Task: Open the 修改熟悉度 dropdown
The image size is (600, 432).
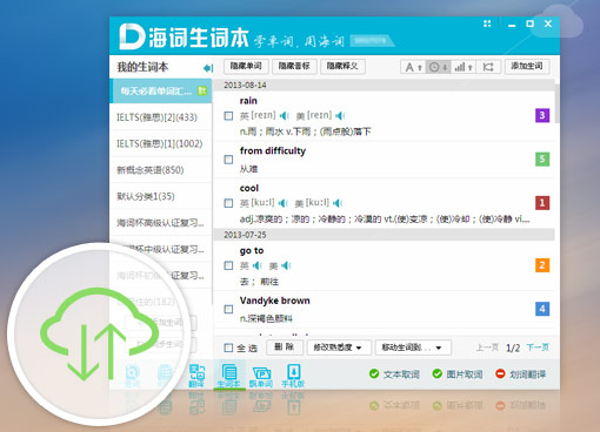Action: [338, 348]
